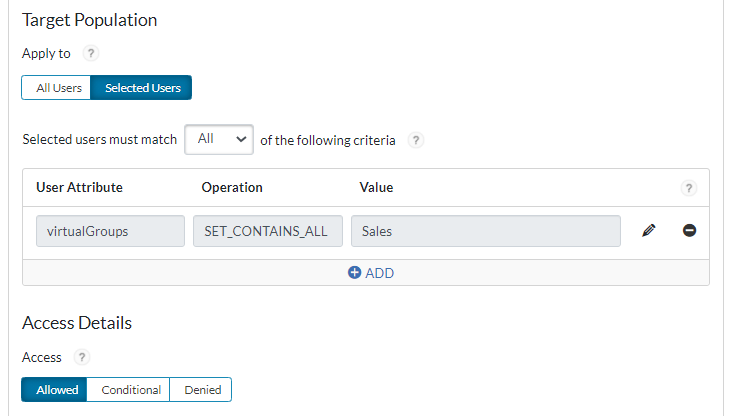730x416 pixels.
Task: Select All Users option
Action: pos(58,88)
